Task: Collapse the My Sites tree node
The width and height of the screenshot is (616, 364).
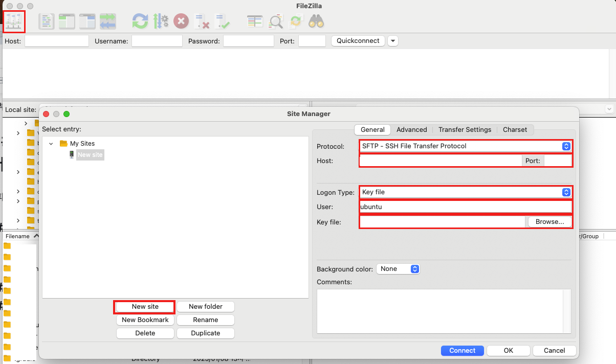Action: 51,144
